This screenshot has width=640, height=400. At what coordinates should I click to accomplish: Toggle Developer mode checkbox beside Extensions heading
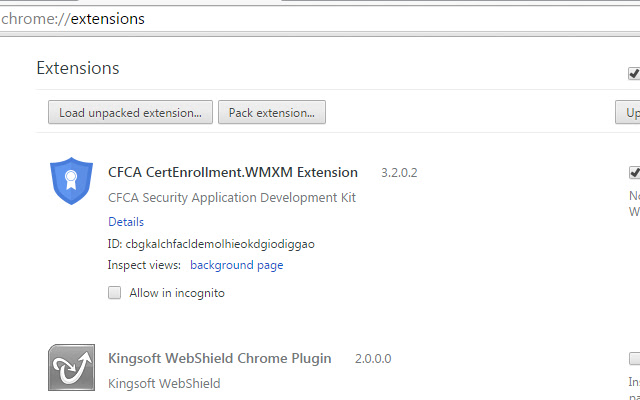pyautogui.click(x=634, y=73)
